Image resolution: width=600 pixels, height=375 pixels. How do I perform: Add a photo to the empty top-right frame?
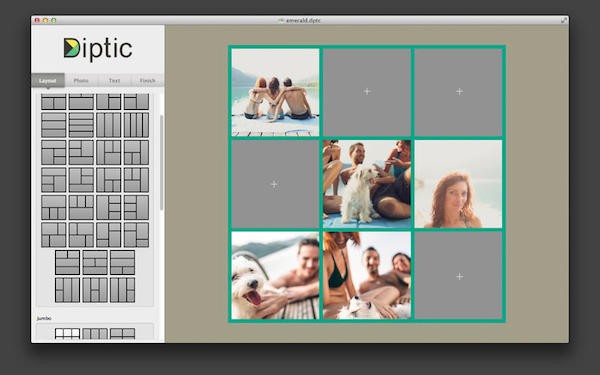[x=459, y=92]
